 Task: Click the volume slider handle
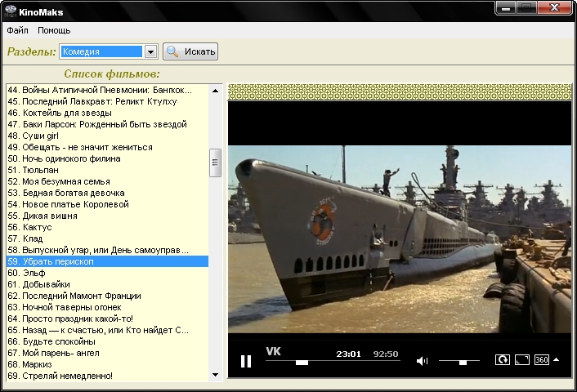463,363
